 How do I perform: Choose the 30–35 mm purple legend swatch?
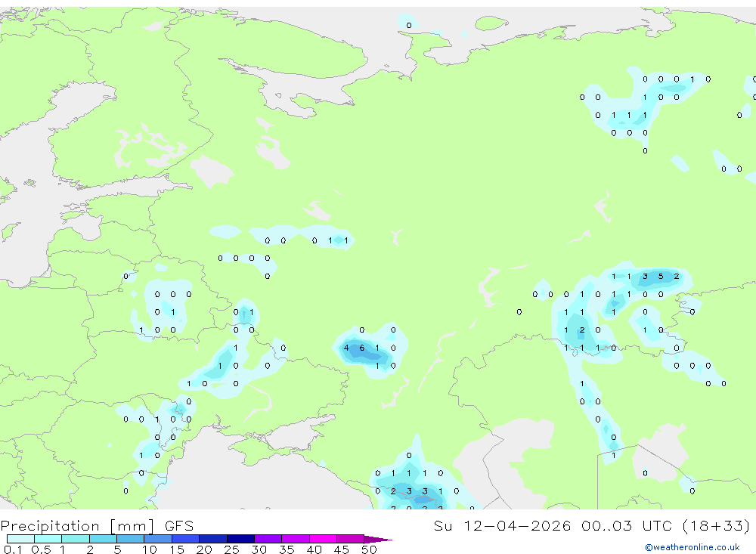click(268, 539)
